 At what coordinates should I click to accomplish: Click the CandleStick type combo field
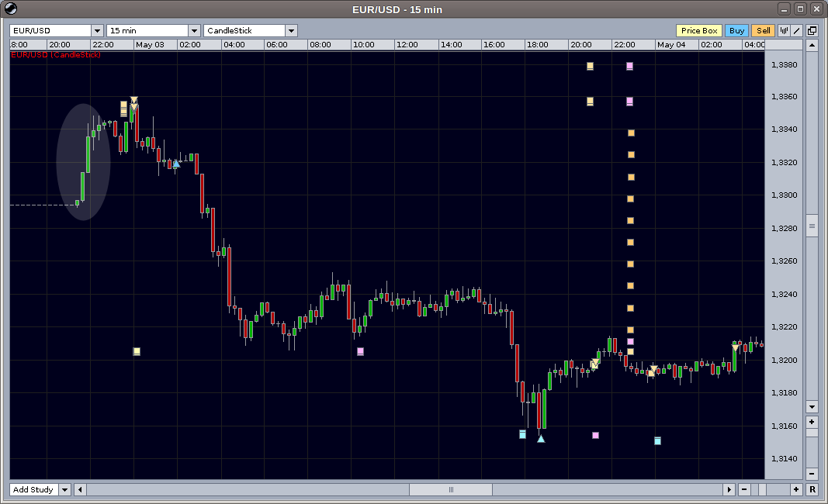click(x=245, y=30)
